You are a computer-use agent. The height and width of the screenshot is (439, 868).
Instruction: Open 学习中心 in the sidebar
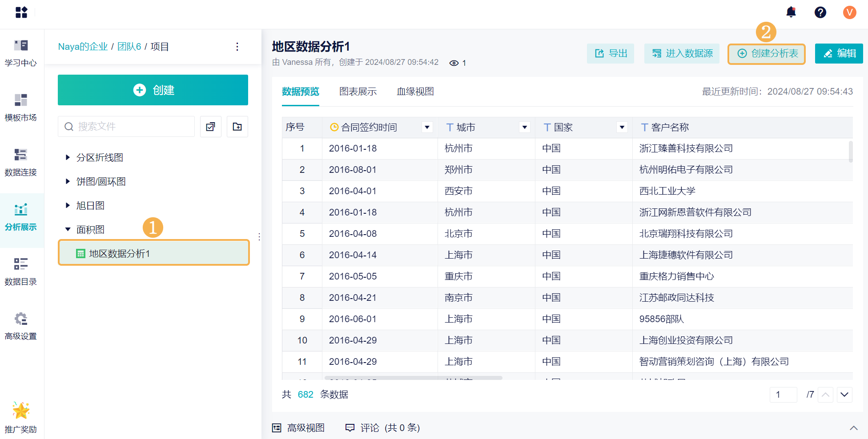[x=21, y=53]
